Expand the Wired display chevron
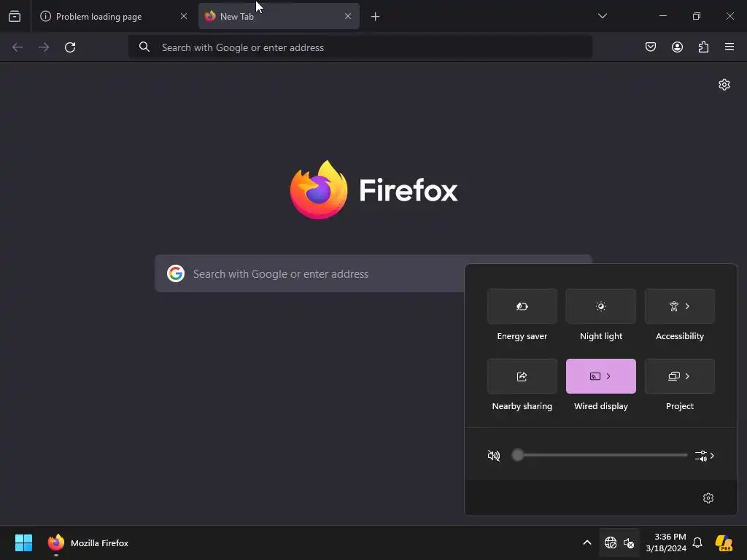 608,376
